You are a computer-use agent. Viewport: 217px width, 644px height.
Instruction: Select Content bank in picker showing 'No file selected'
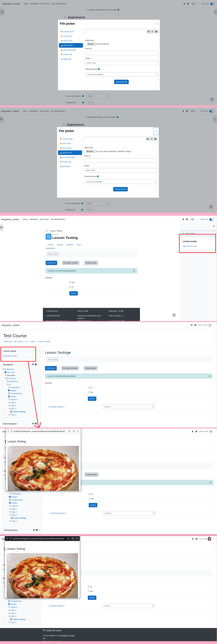[68, 32]
